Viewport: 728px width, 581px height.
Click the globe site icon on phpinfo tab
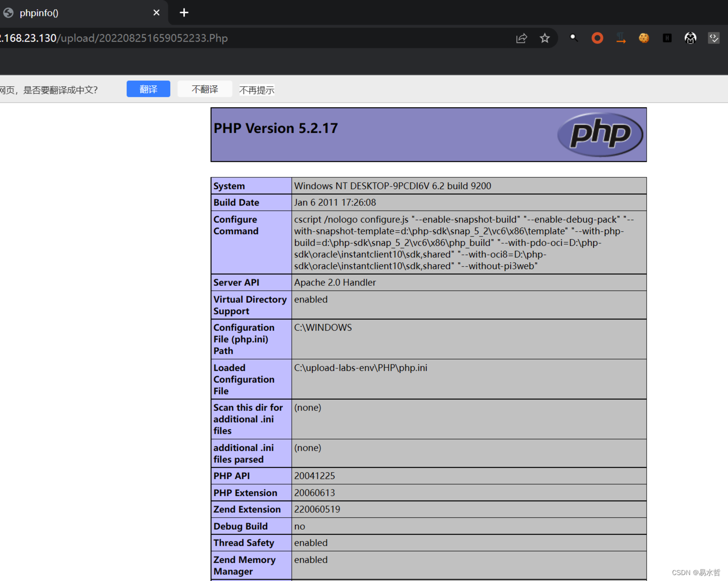point(8,13)
